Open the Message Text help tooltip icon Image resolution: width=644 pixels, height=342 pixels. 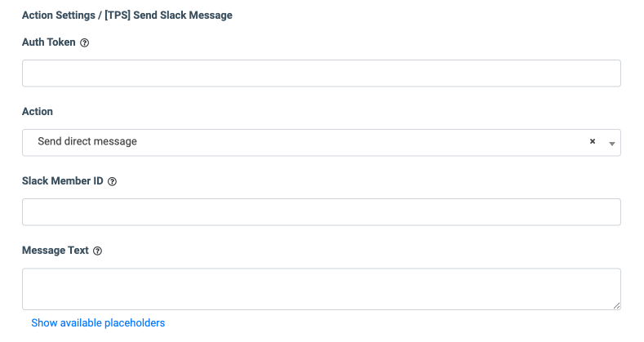[x=98, y=251]
